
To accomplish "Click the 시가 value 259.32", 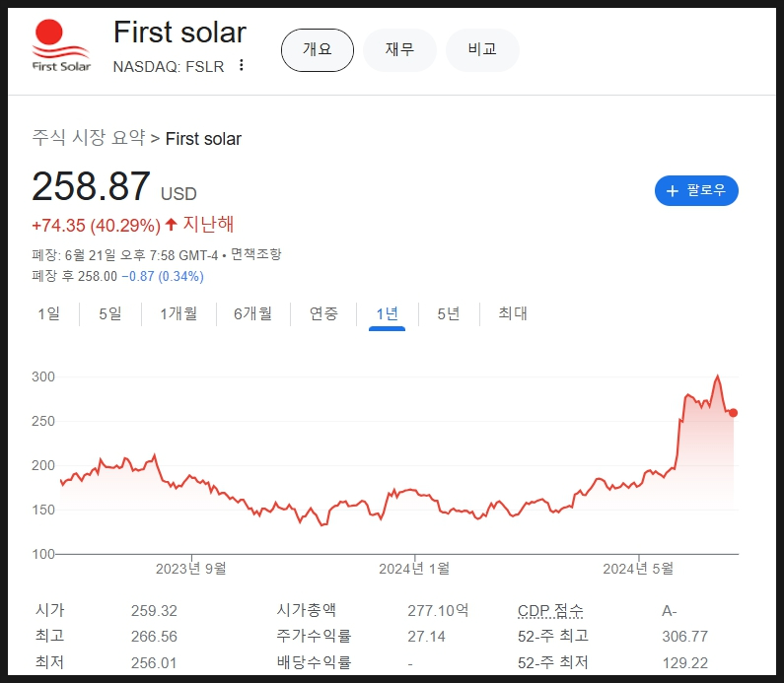I will point(154,610).
